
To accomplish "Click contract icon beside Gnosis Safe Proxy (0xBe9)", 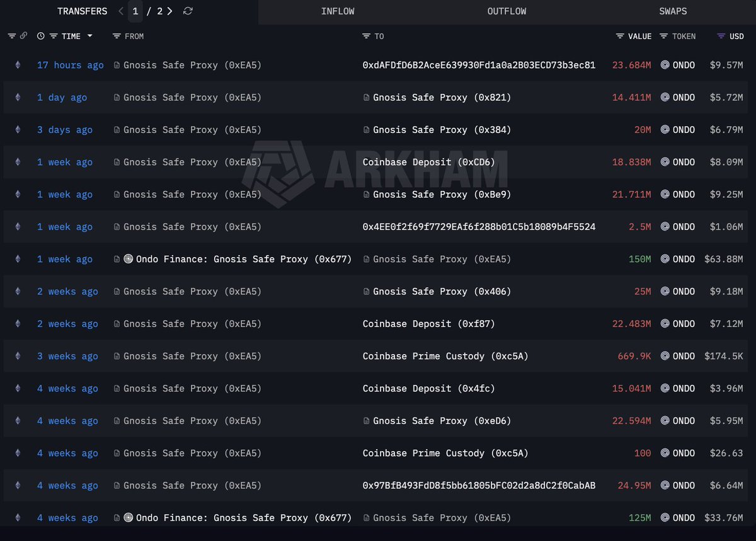I will 367,195.
